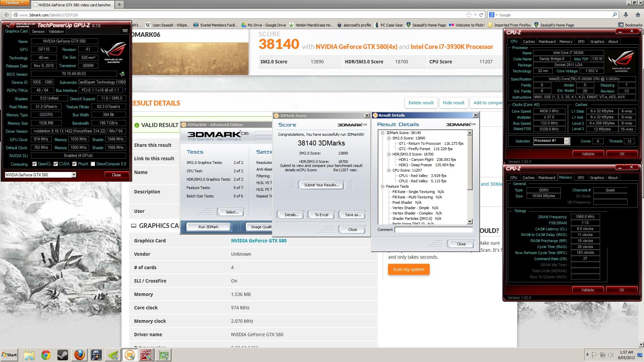Toggle the PhysX checkbox in GPU-Z
The image size is (644, 362).
tap(74, 164)
